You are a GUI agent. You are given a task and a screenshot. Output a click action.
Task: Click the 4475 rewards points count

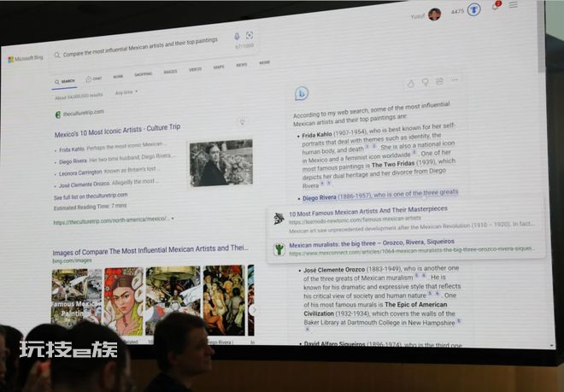coord(457,11)
